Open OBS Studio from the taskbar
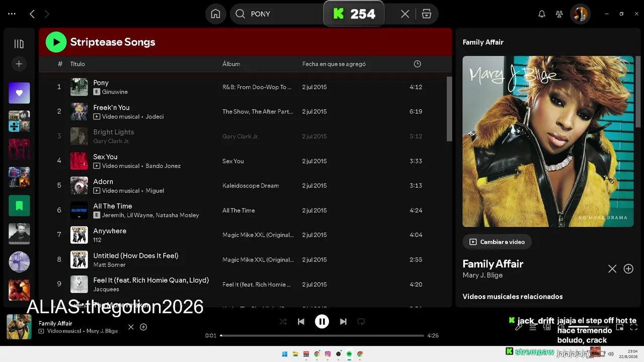 [339, 354]
